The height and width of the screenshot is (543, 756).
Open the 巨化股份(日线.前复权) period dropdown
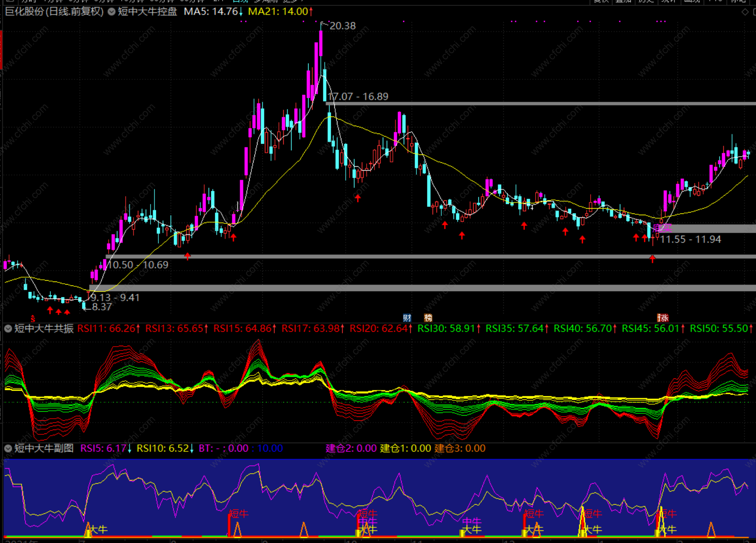(54, 12)
